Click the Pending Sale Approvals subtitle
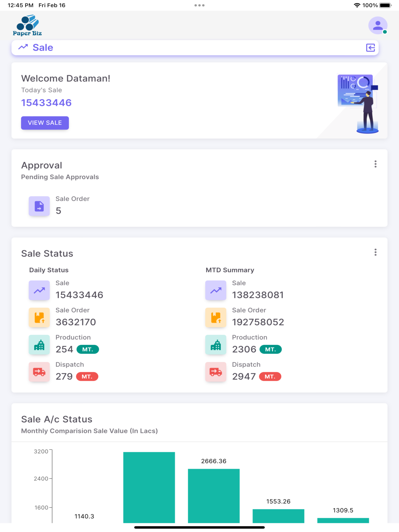399x532 pixels. tap(60, 177)
